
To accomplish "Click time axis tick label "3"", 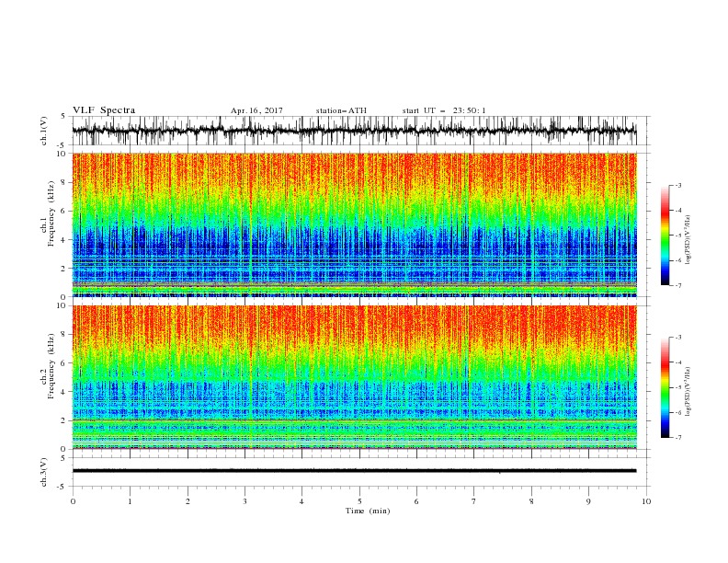I will tap(245, 501).
